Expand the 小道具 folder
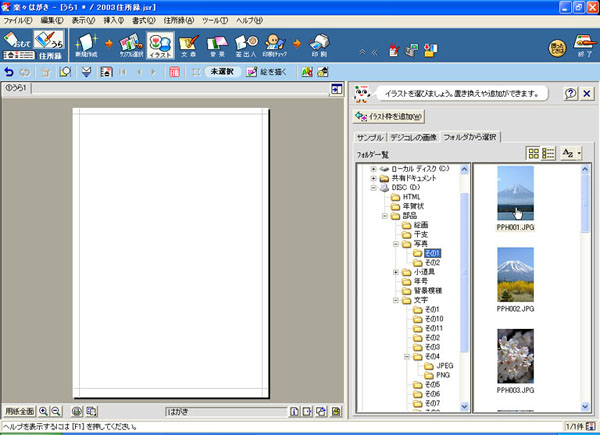Image resolution: width=600 pixels, height=435 pixels. coord(397,272)
